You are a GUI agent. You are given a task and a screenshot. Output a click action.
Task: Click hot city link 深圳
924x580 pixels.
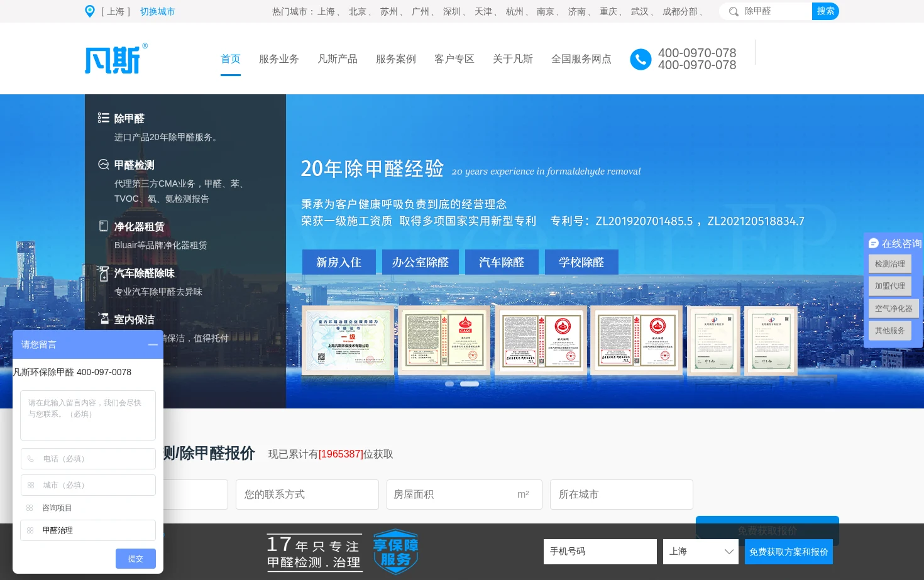[452, 11]
